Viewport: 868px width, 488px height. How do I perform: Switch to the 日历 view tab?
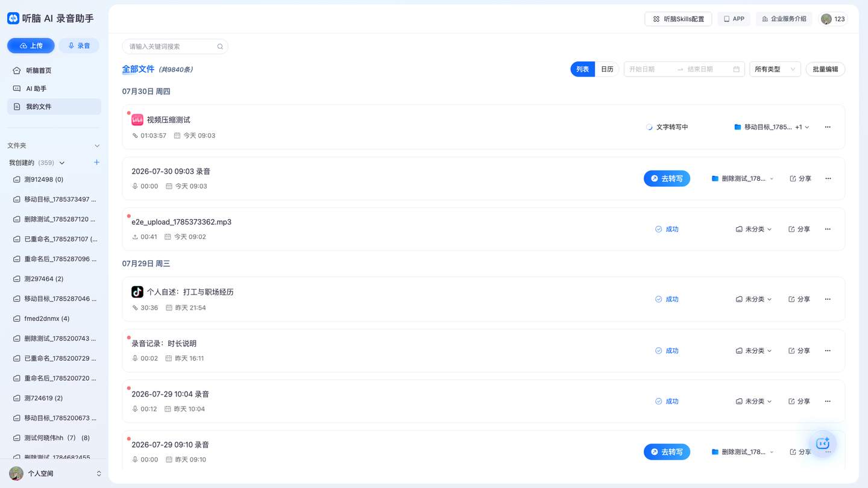607,69
